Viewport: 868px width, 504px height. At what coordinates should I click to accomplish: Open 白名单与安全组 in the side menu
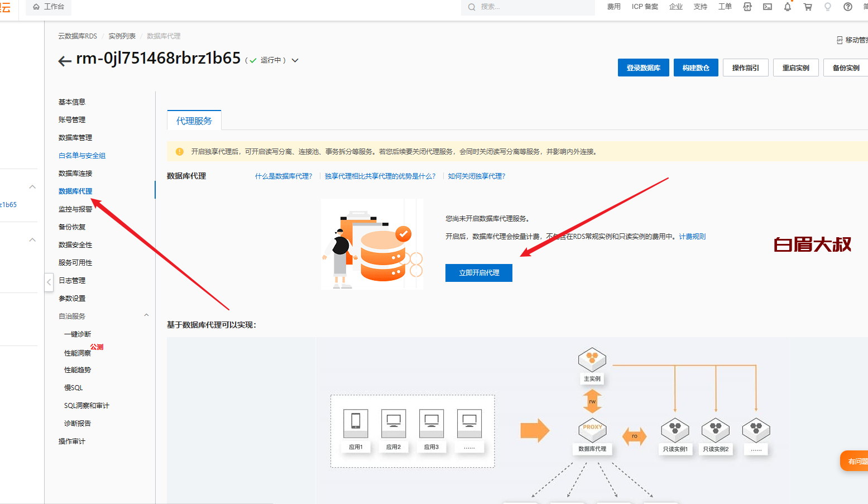pyautogui.click(x=82, y=156)
